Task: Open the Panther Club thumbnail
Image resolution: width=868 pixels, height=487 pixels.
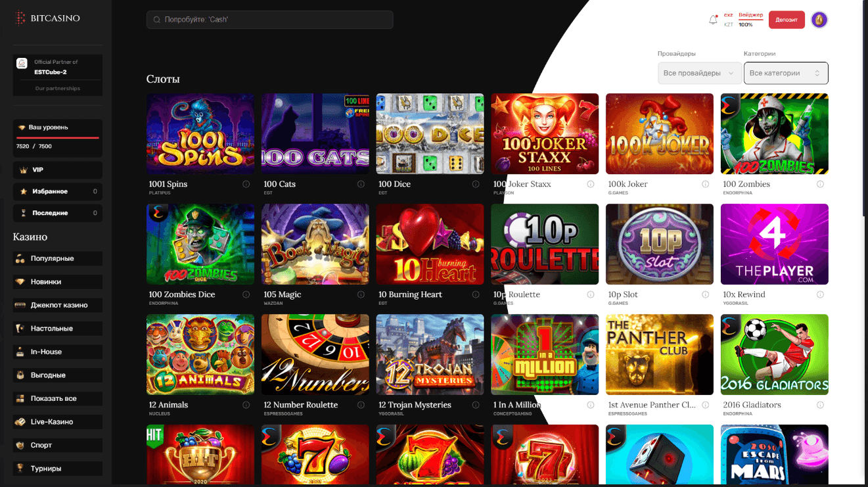Action: [x=660, y=354]
